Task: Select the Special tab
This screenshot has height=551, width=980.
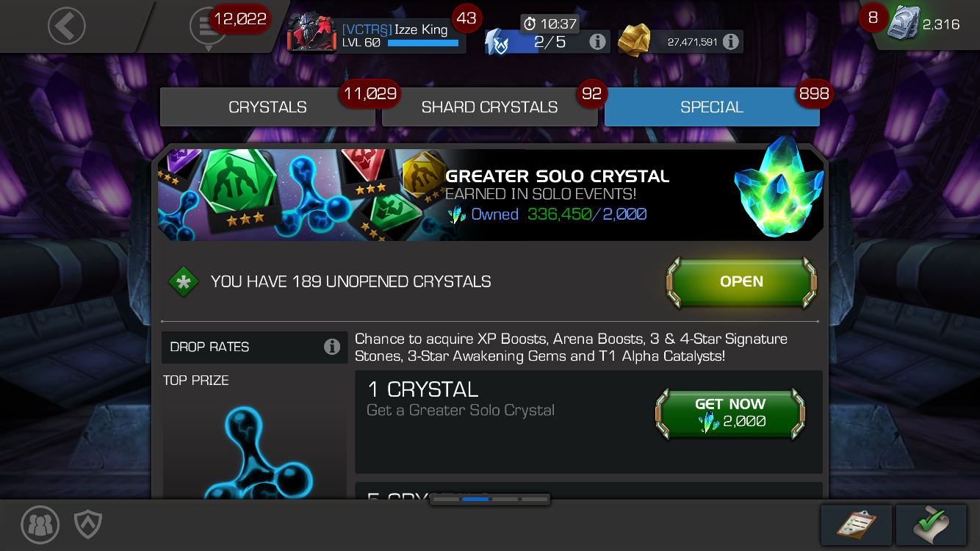Action: (712, 107)
